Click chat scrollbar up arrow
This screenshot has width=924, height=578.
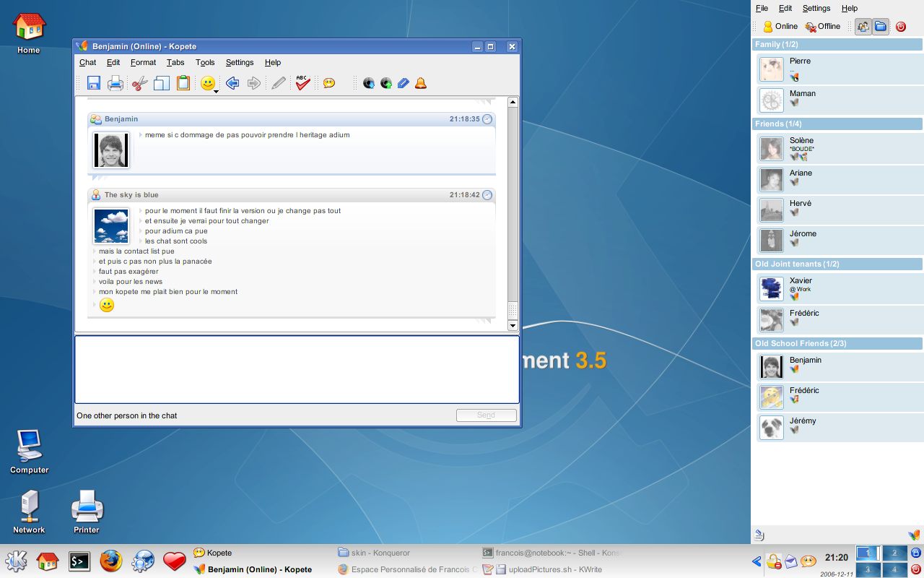[513, 102]
